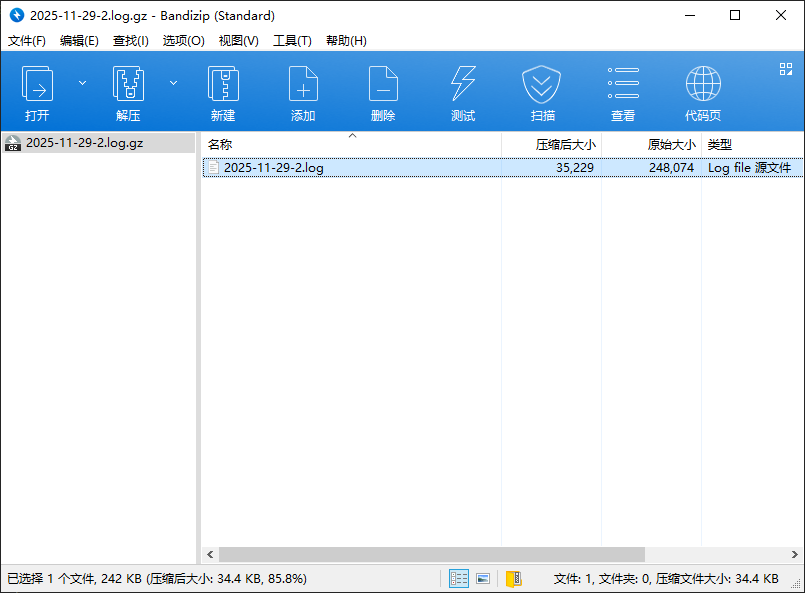Image resolution: width=805 pixels, height=593 pixels.
Task: Click the Bandizip app logo in title bar
Action: (17, 15)
